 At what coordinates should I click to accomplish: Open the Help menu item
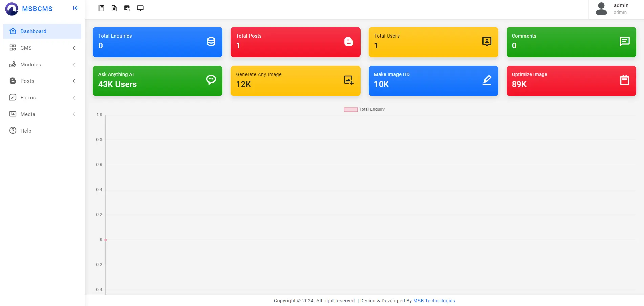pos(26,131)
